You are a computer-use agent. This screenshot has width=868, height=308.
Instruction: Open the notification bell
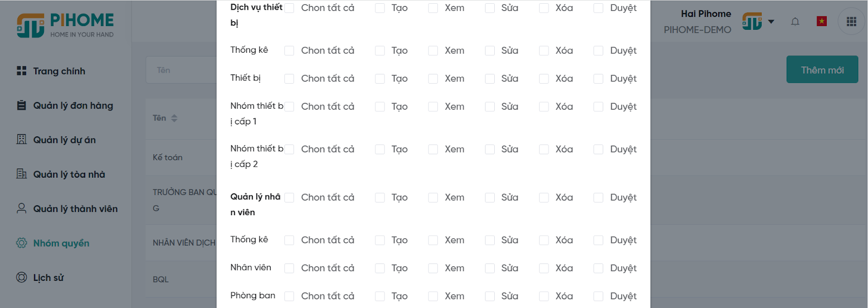[795, 22]
